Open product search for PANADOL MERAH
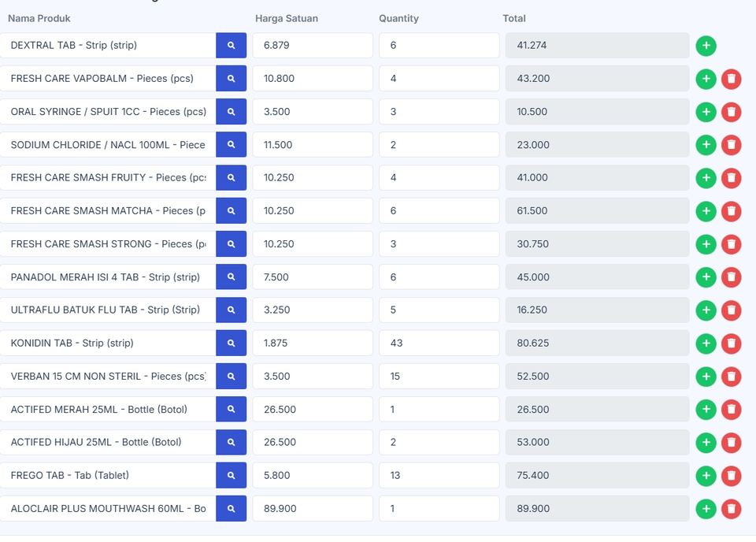 pyautogui.click(x=231, y=277)
